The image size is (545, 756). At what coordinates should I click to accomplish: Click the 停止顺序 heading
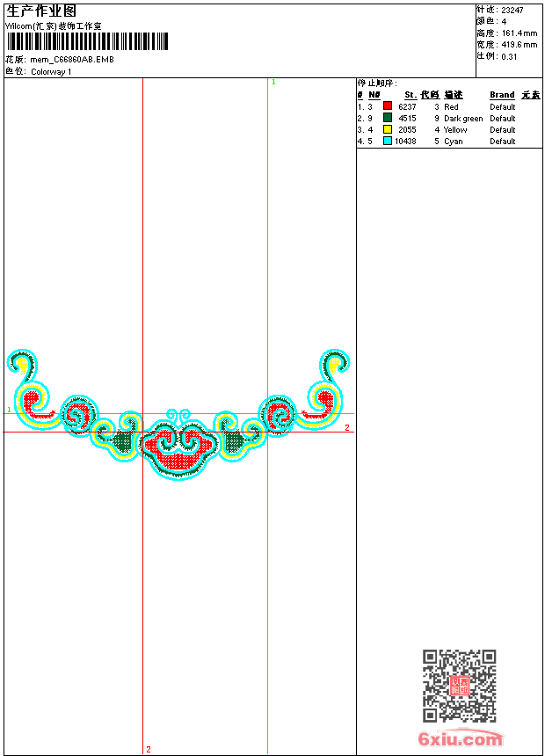point(377,84)
